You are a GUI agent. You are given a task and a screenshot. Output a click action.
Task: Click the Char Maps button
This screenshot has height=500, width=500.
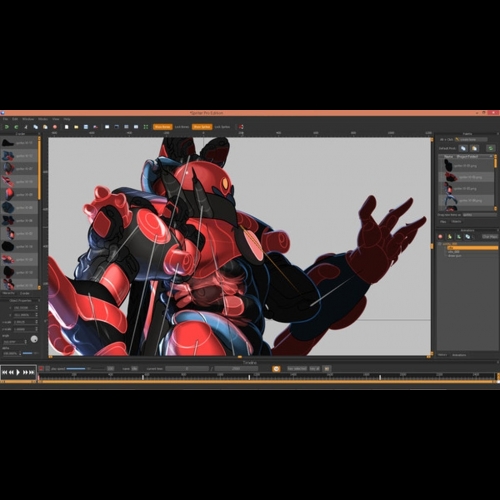(490, 237)
